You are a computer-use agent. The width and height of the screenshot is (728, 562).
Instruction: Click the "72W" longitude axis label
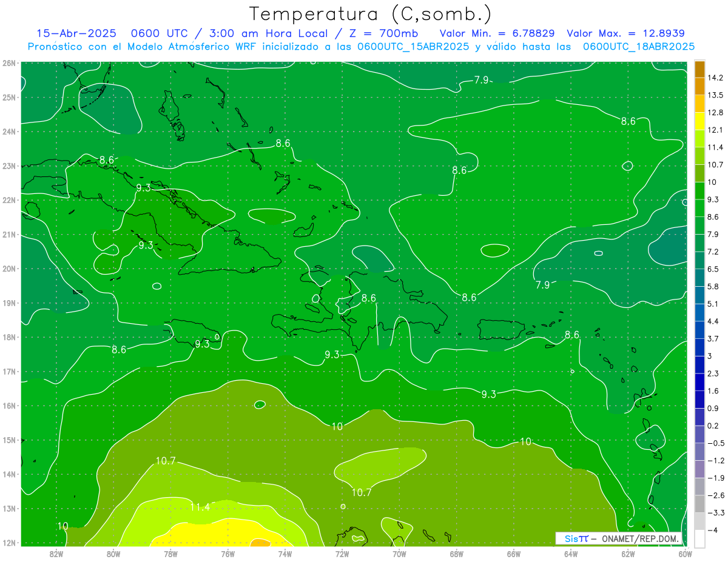tap(342, 554)
